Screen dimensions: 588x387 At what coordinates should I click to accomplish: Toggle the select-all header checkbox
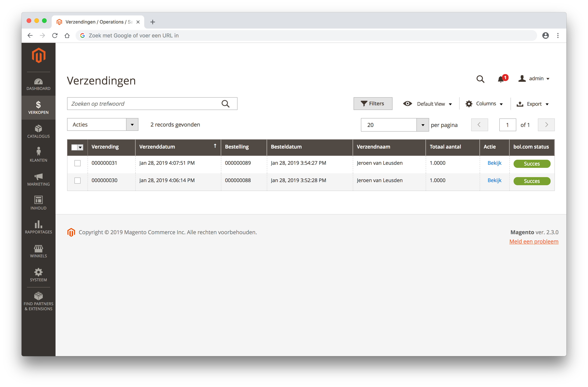tap(74, 147)
